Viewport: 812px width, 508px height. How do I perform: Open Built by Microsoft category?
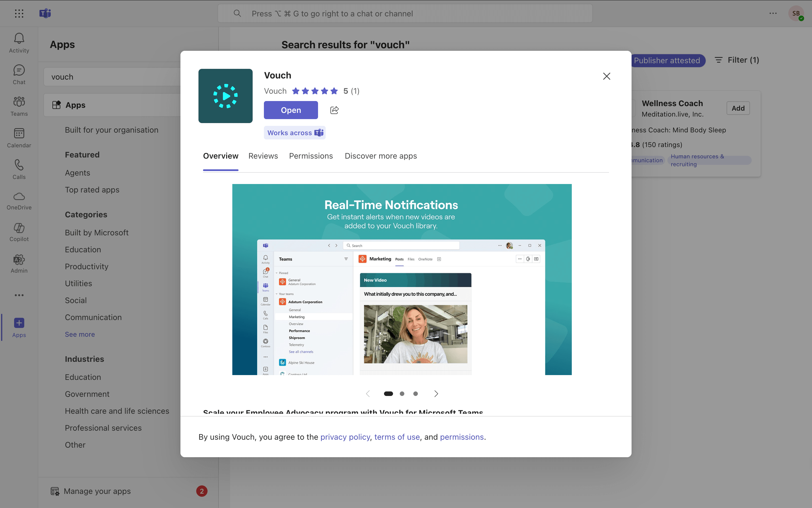pyautogui.click(x=97, y=233)
